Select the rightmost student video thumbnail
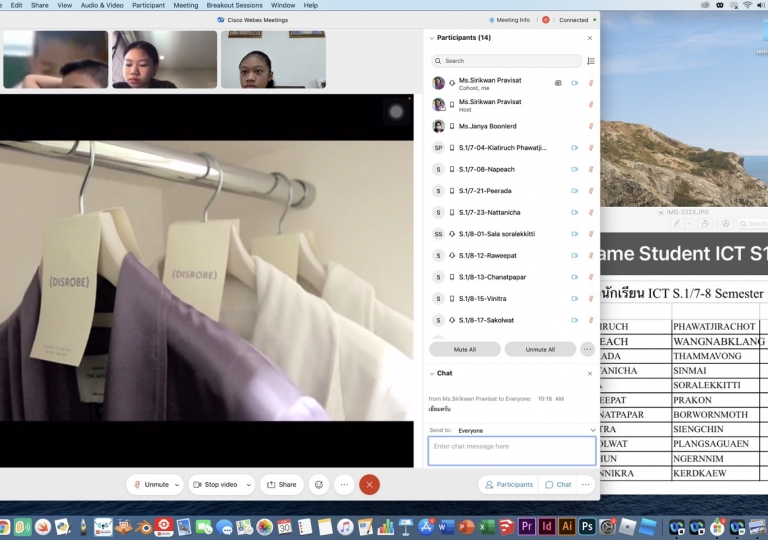Screen dimensions: 768x540 point(273,59)
